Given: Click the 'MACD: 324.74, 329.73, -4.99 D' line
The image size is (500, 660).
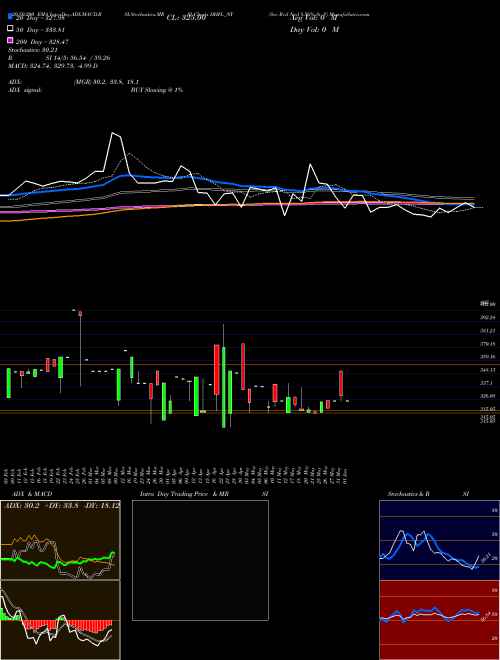Looking at the screenshot, I should coord(53,66).
